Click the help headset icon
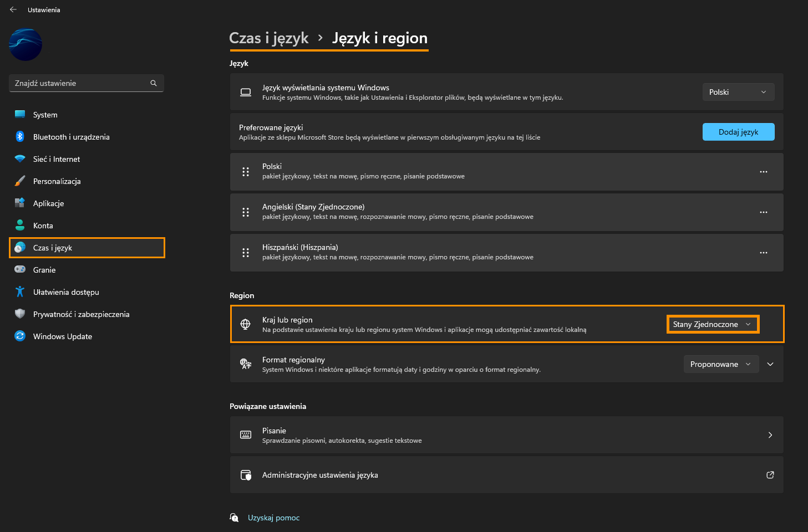The image size is (808, 532). [x=234, y=518]
